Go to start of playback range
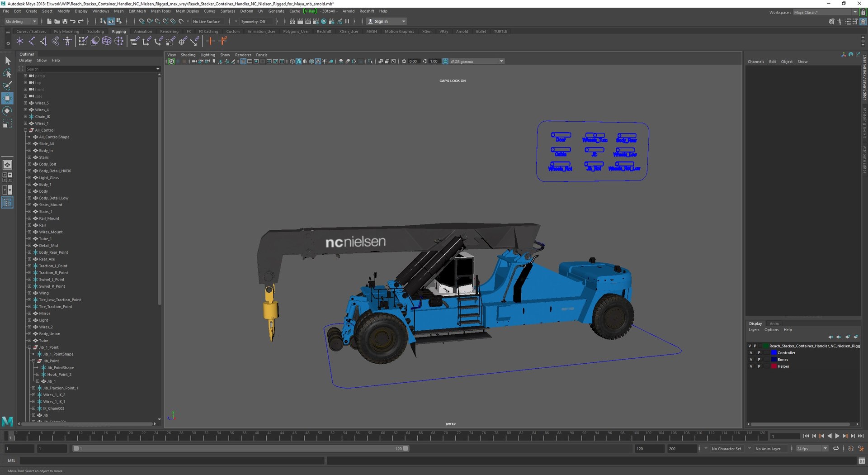The width and height of the screenshot is (868, 475). click(x=806, y=436)
